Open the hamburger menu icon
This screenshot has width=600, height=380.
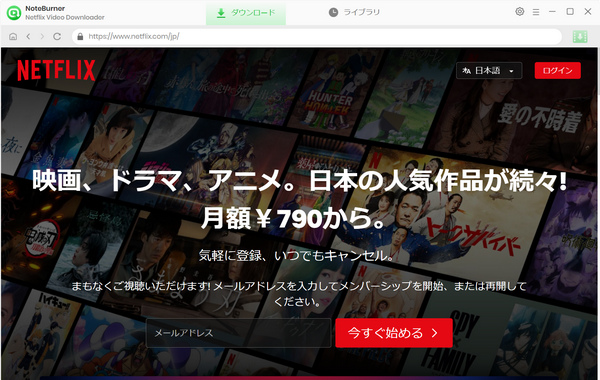pyautogui.click(x=536, y=12)
